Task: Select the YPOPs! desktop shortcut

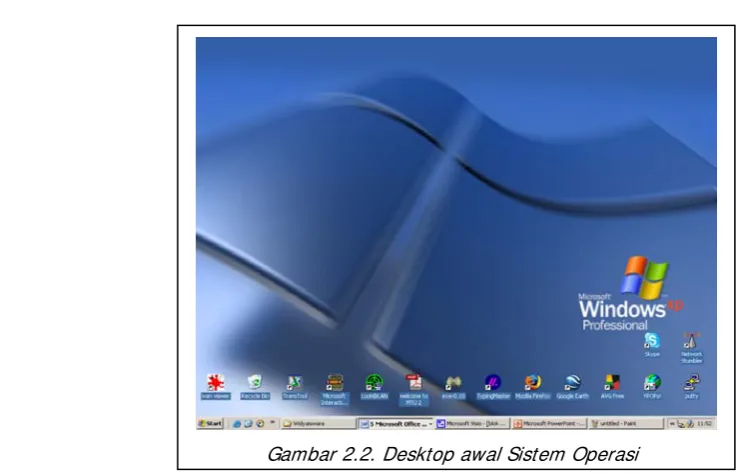Action: 652,387
